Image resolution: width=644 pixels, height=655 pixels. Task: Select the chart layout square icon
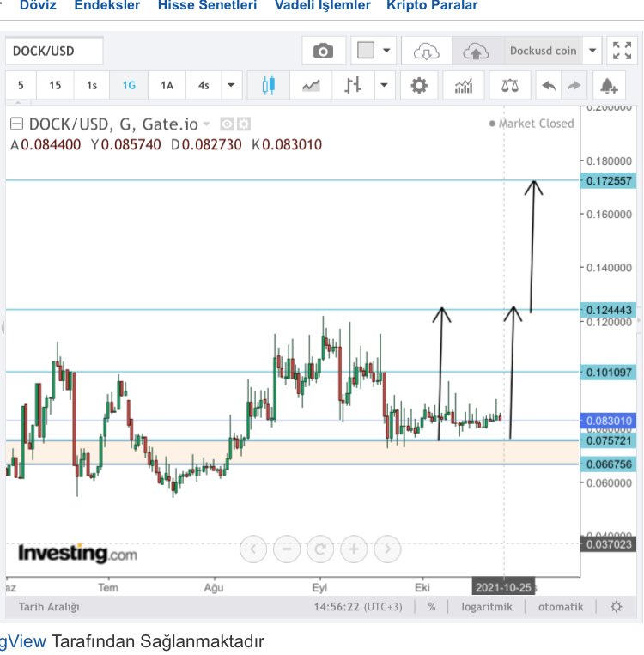(x=365, y=51)
